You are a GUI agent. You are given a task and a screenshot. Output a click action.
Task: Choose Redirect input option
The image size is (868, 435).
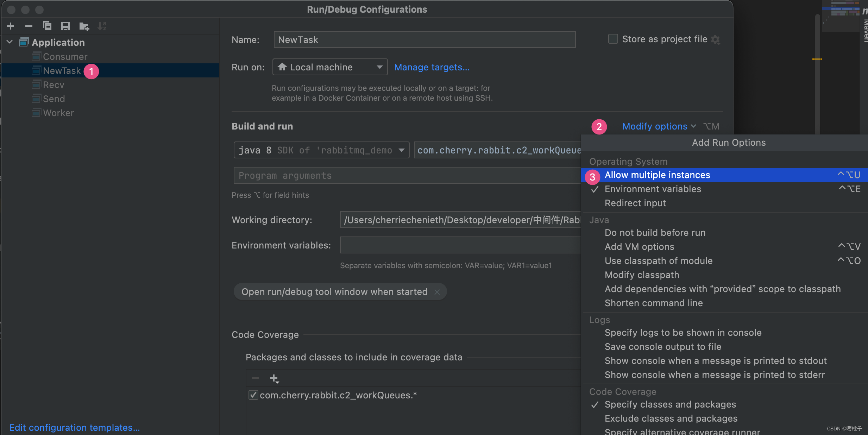724,203
